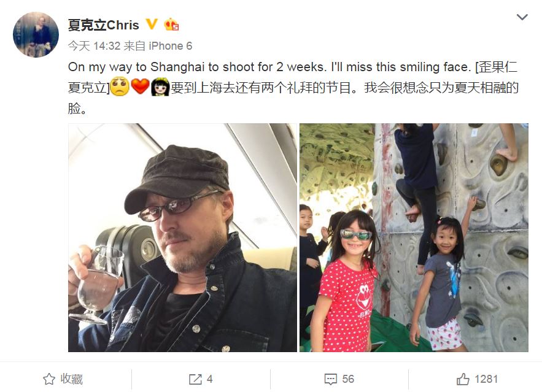Click the comment bubble icon
Screen dimensions: 542x392
(330, 379)
